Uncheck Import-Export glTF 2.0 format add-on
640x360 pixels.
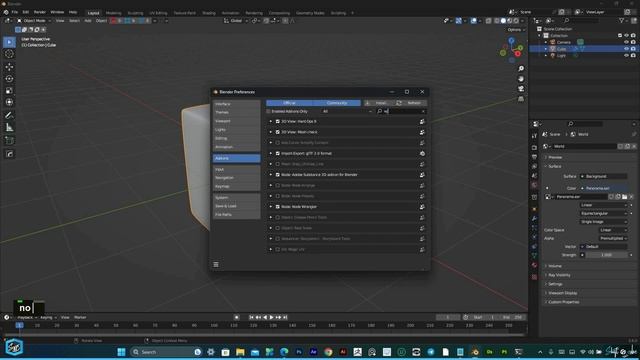point(278,153)
